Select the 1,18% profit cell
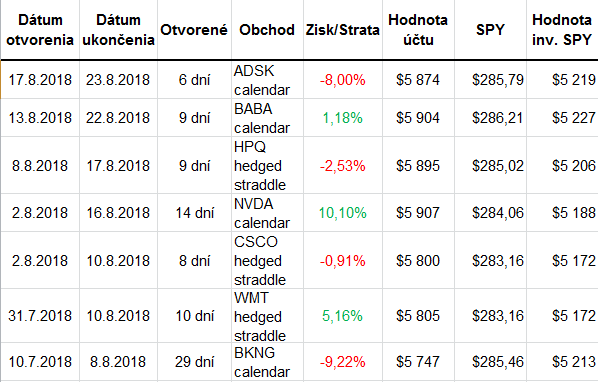 [342, 118]
